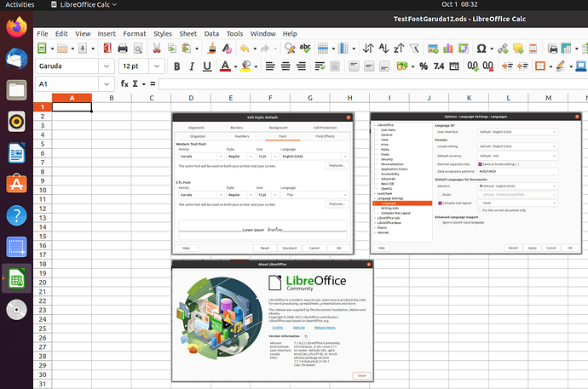Open the Paste options dropdown arrow
This screenshot has height=389, width=588.
(x=197, y=49)
